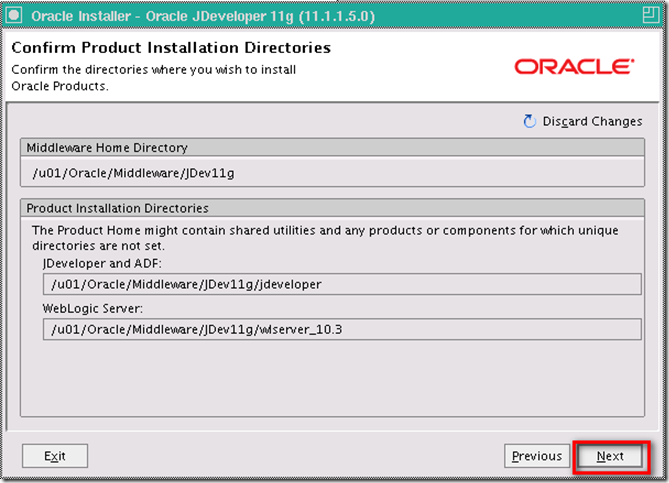This screenshot has height=483, width=669.
Task: Click the Oracle Installer title bar text
Action: click(203, 16)
